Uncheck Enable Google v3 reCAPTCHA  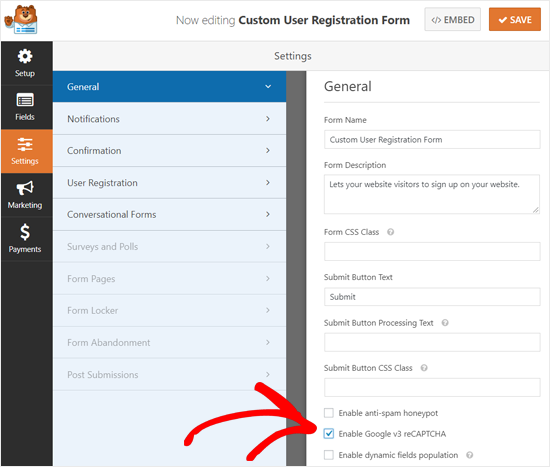[x=329, y=434]
